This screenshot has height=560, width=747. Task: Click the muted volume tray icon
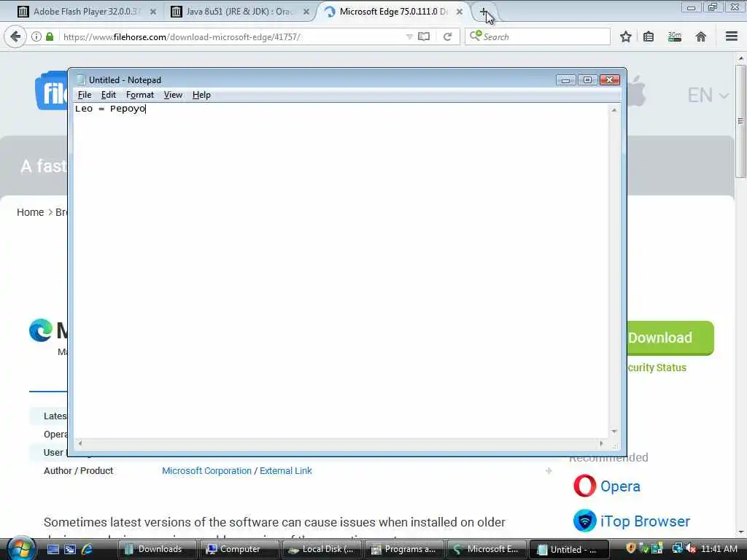(690, 549)
